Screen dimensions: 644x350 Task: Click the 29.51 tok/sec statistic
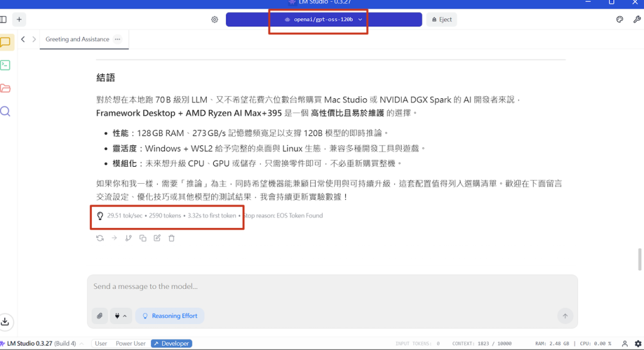pos(125,215)
